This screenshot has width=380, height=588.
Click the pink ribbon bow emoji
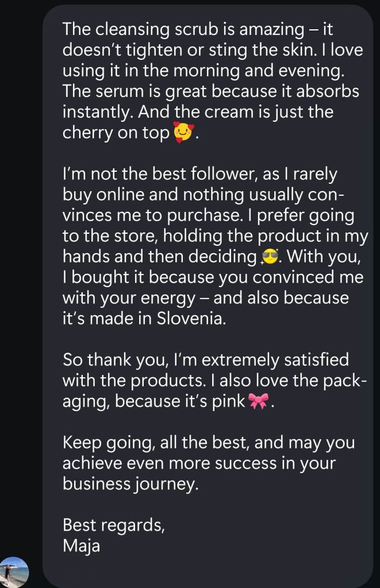[x=258, y=401]
